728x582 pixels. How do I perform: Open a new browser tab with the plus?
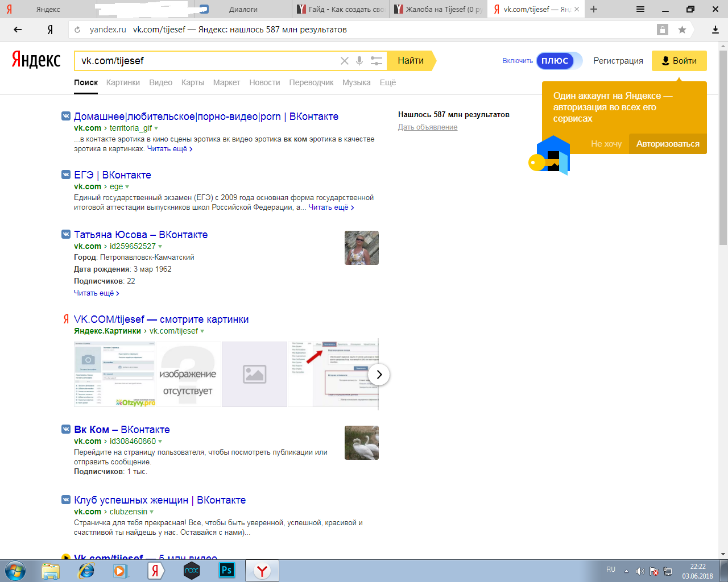tap(594, 9)
